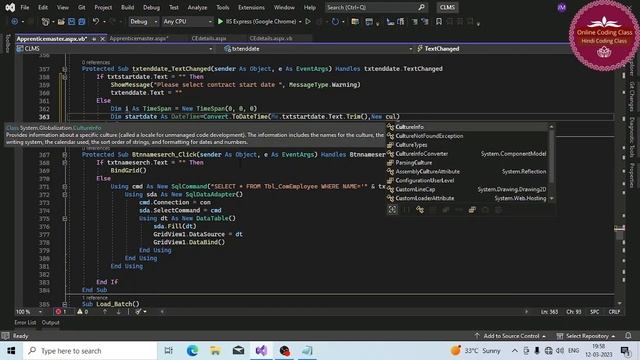Open the Extensions menu
This screenshot has height=360, width=640.
pyautogui.click(x=251, y=7)
